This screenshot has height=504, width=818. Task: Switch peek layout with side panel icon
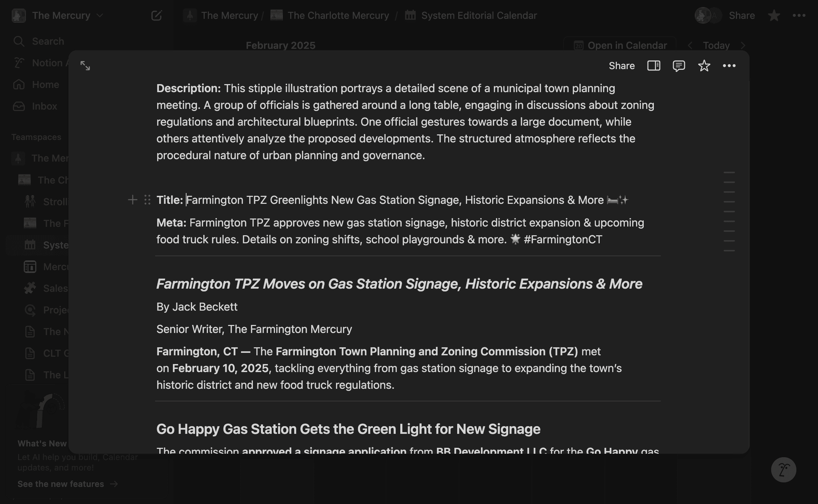click(x=653, y=66)
